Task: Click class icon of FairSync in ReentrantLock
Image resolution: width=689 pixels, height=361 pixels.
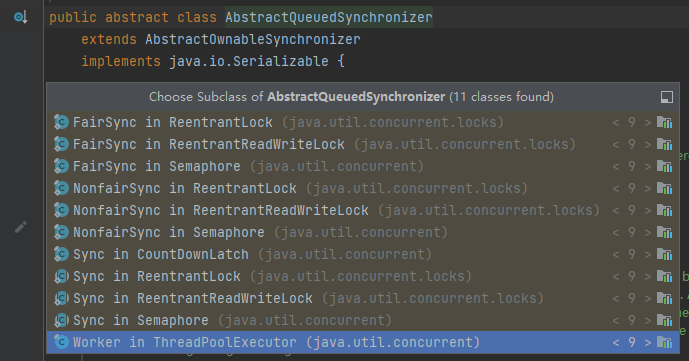Action: (61, 122)
